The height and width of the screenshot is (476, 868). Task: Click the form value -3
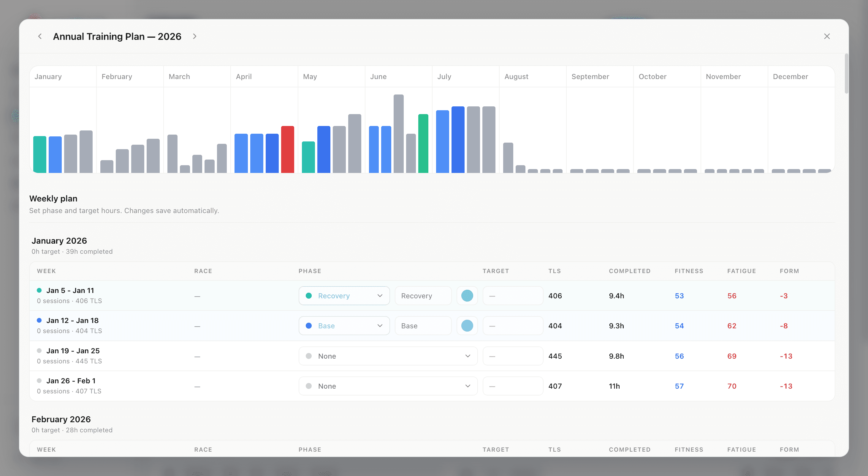point(783,296)
